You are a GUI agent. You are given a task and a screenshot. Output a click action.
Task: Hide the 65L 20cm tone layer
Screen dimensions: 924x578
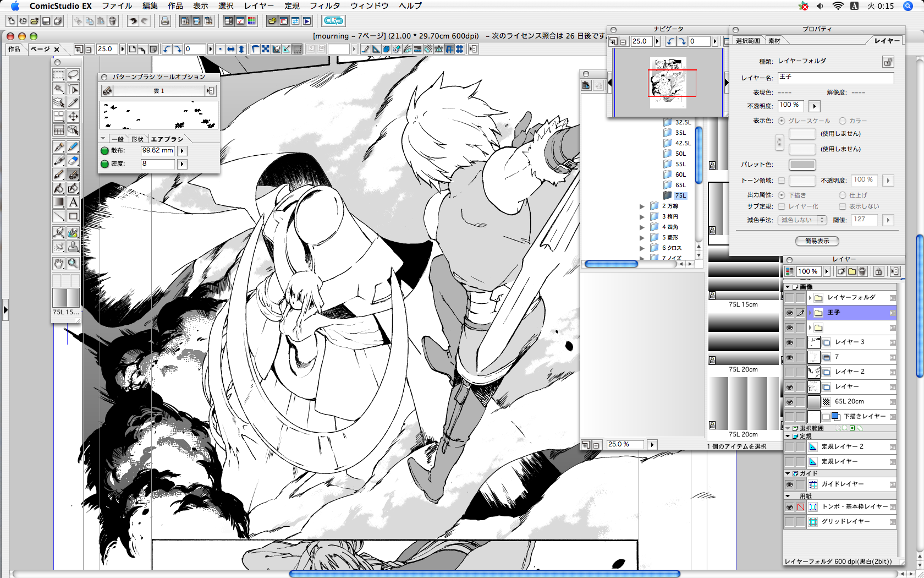tap(790, 402)
